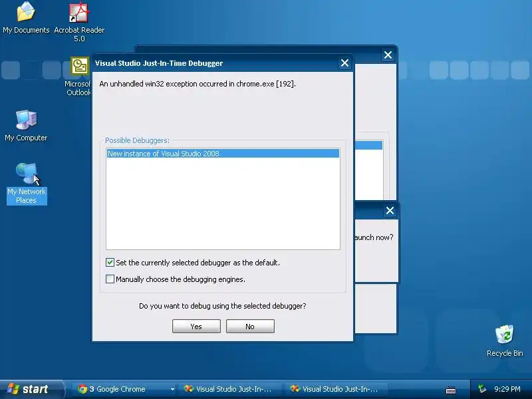Click empty area of Possible Debuggers list
532x399 pixels.
click(x=223, y=203)
